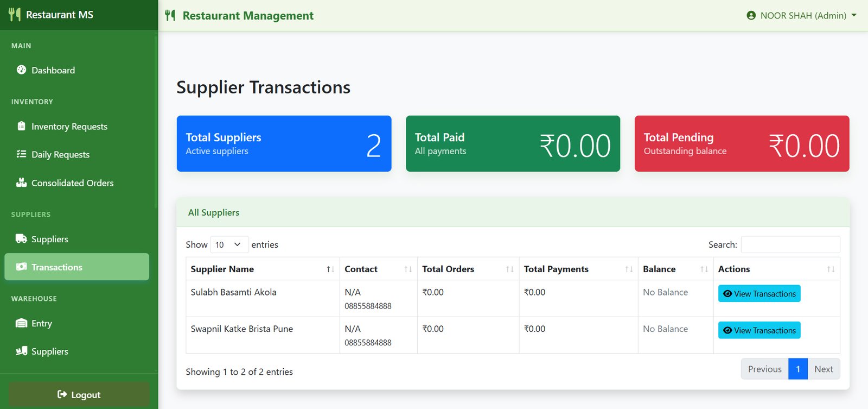
Task: Click the user avatar icon near NOOR SHAH
Action: (751, 15)
